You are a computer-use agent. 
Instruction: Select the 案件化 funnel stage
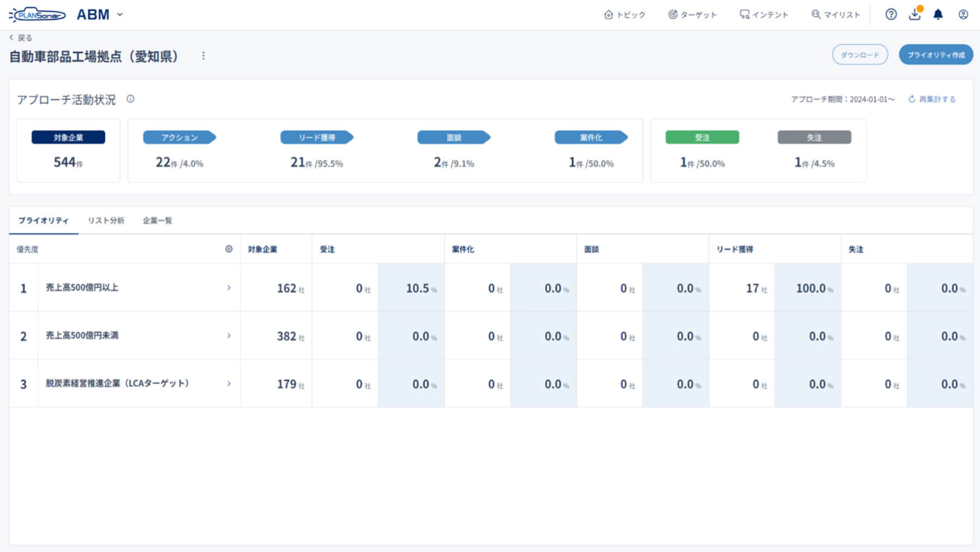click(591, 137)
